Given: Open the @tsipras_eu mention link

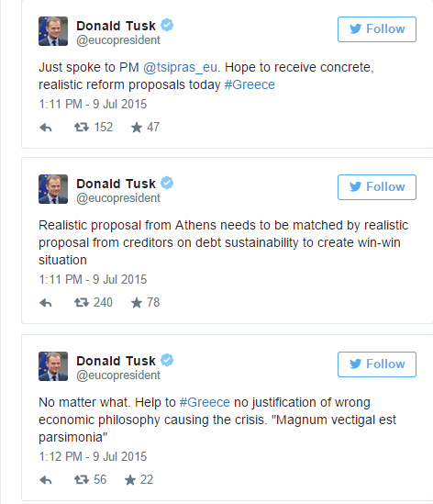Looking at the screenshot, I should (x=180, y=68).
